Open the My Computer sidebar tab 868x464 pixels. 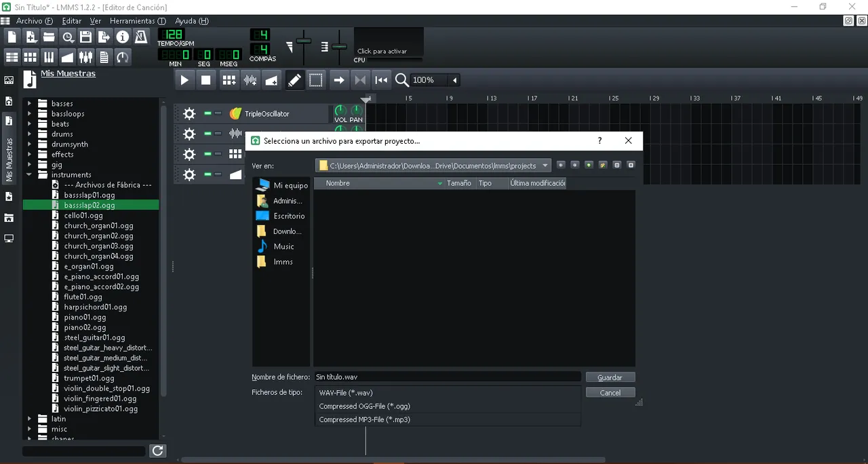click(9, 239)
